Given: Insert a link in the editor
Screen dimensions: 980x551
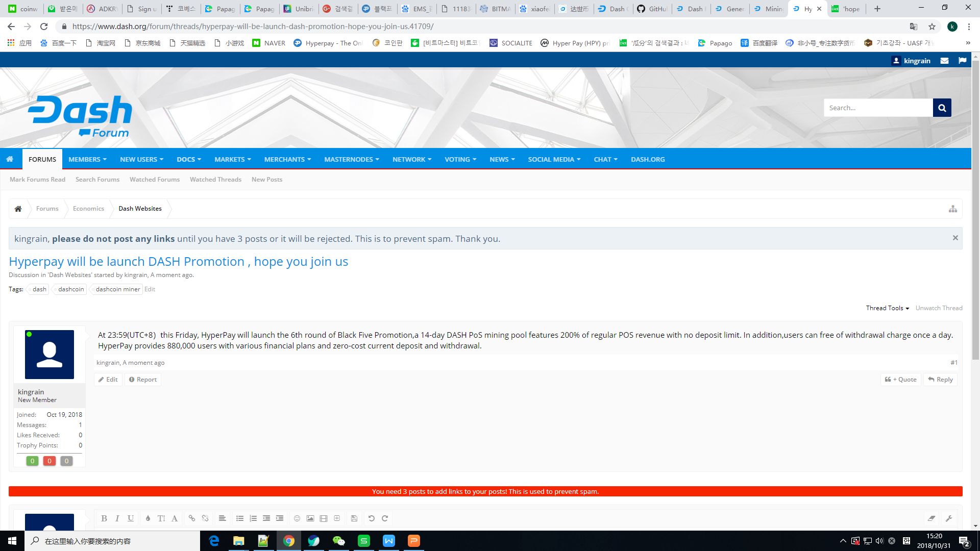Looking at the screenshot, I should pyautogui.click(x=192, y=518).
